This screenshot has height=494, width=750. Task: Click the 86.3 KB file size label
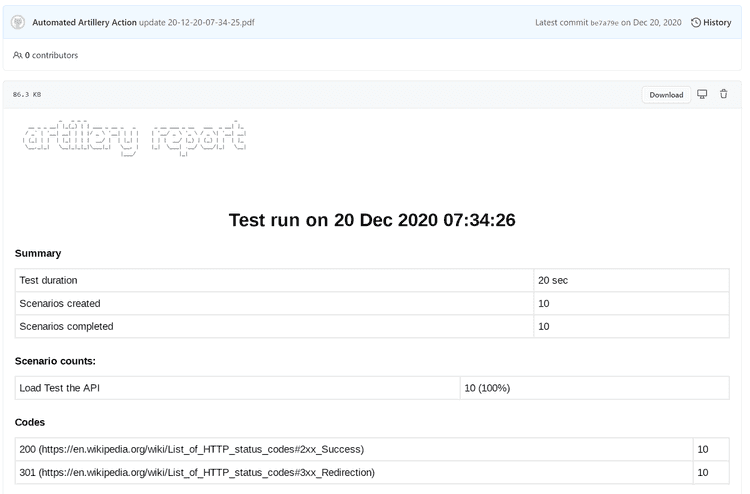(27, 95)
